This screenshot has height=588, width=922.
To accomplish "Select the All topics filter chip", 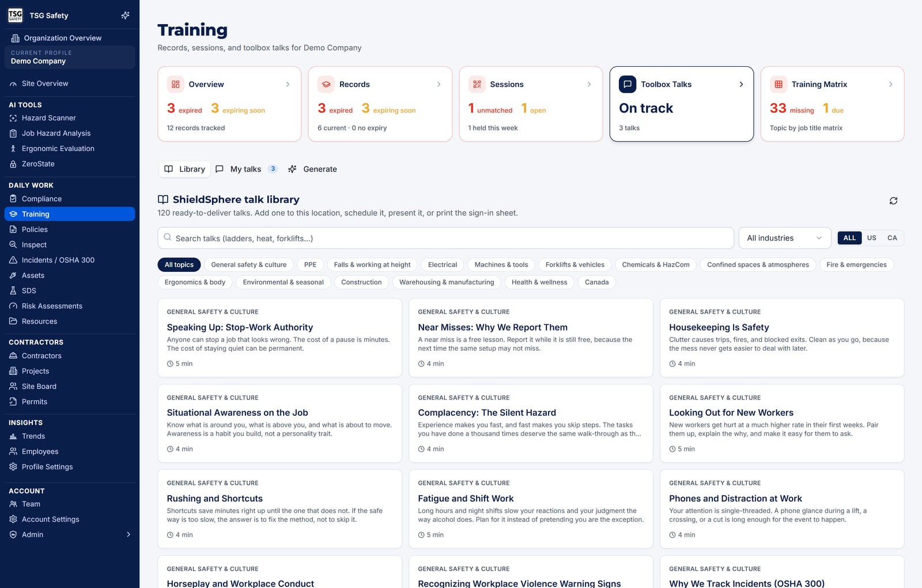I will coord(179,265).
